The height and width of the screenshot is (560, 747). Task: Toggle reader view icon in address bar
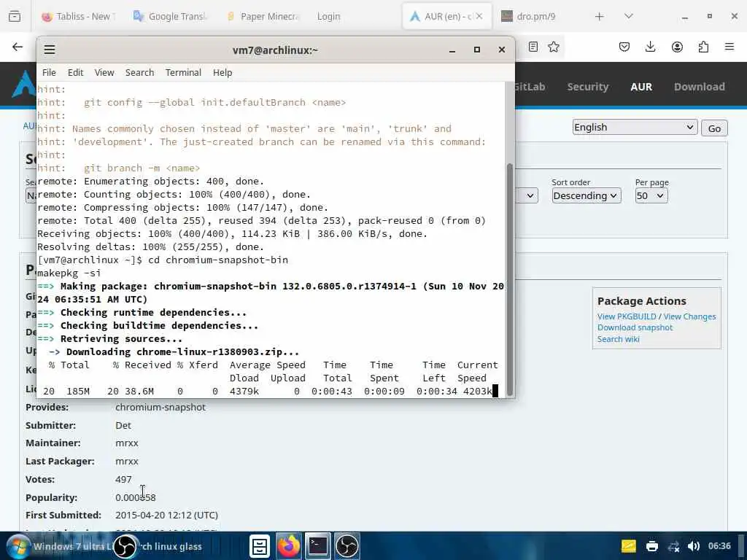pyautogui.click(x=533, y=47)
